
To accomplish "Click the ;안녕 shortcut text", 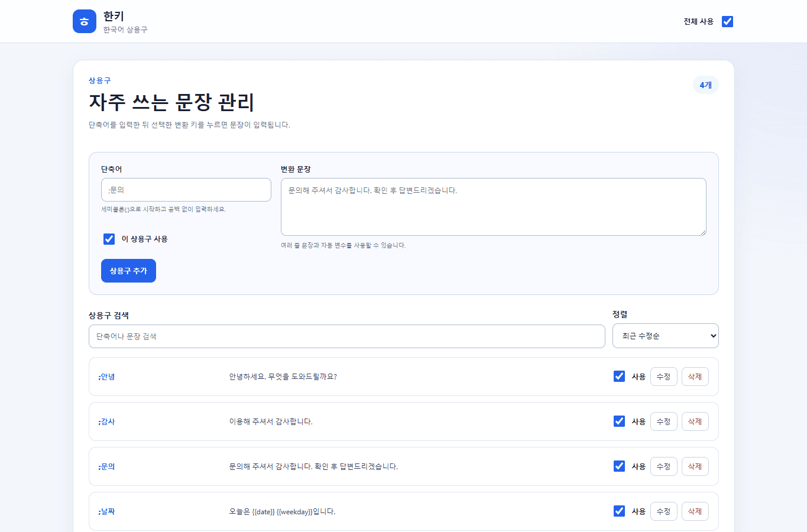I will tap(106, 377).
